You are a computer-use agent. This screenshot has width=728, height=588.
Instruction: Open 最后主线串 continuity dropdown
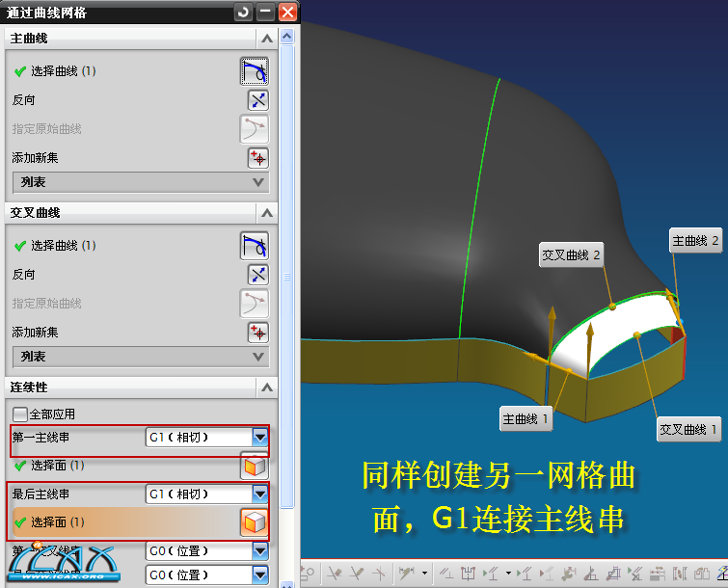(260, 494)
